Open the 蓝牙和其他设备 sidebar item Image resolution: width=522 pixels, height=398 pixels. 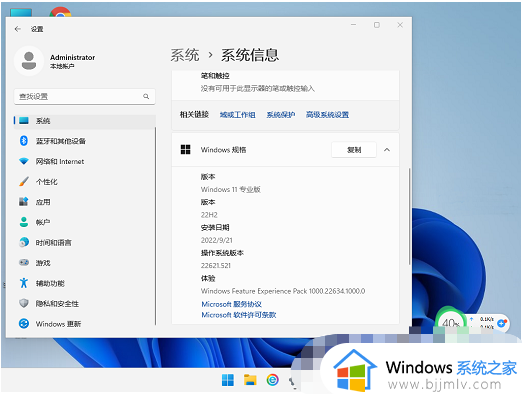pos(85,141)
